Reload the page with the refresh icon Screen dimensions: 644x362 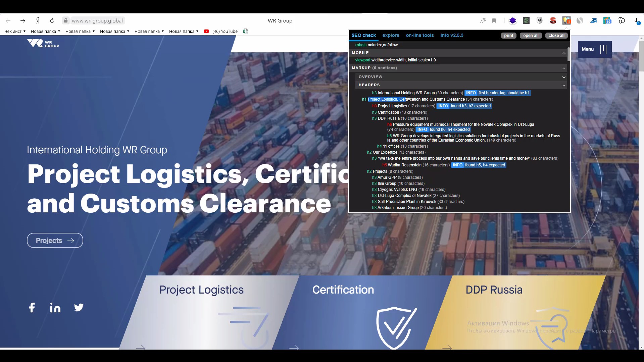point(52,21)
